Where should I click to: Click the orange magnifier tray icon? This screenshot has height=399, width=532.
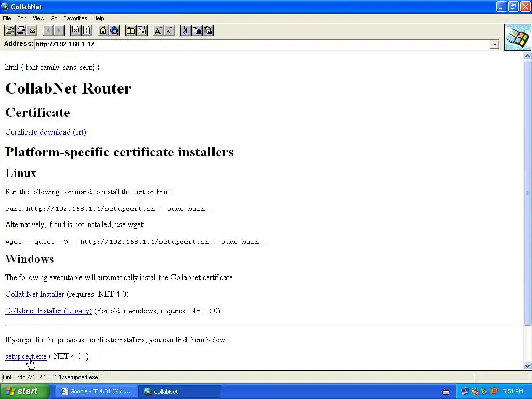pos(494,391)
